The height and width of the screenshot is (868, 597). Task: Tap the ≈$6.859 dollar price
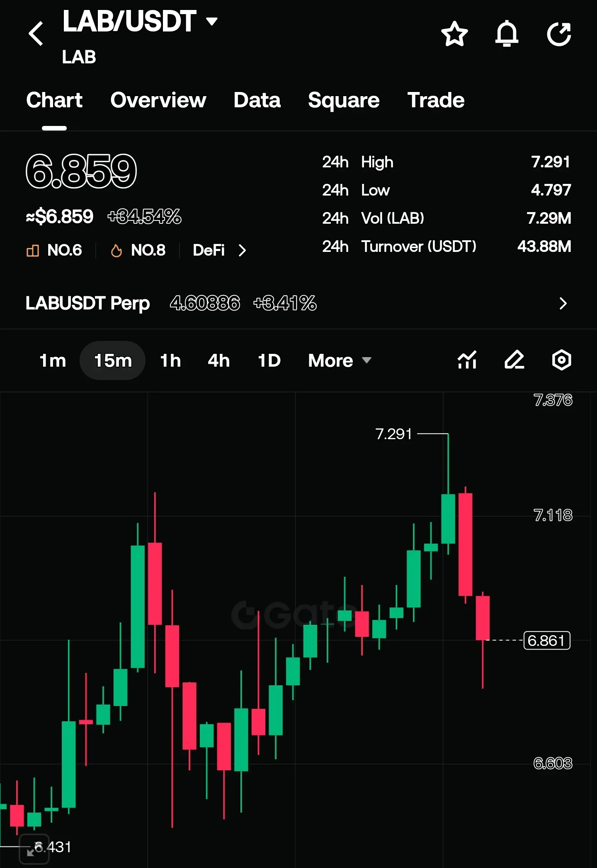coord(60,217)
